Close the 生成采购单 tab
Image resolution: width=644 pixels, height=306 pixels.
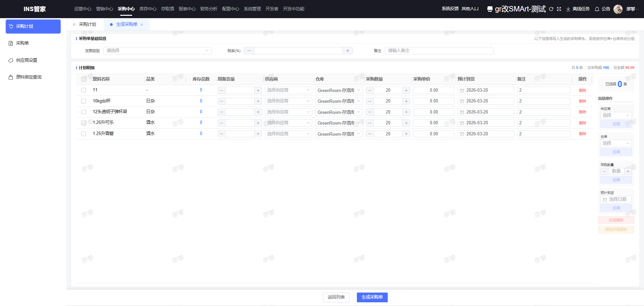pyautogui.click(x=142, y=25)
